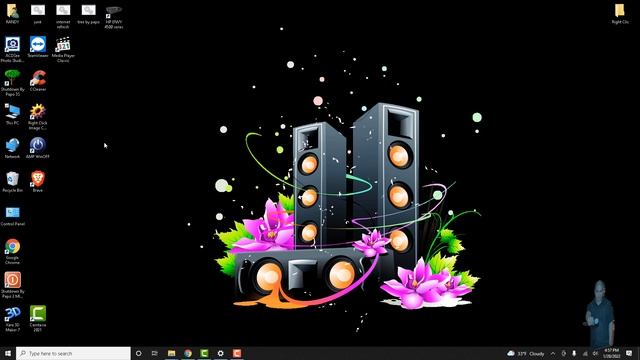The width and height of the screenshot is (640, 360).
Task: Select the Recycle Bin icon
Action: (x=12, y=181)
